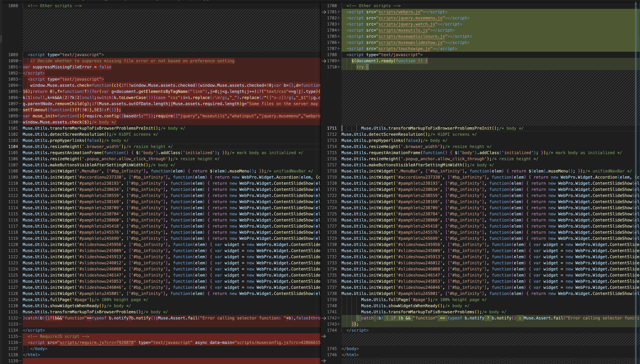
Task: Click line number 1744 in the right pane
Action: click(332, 330)
